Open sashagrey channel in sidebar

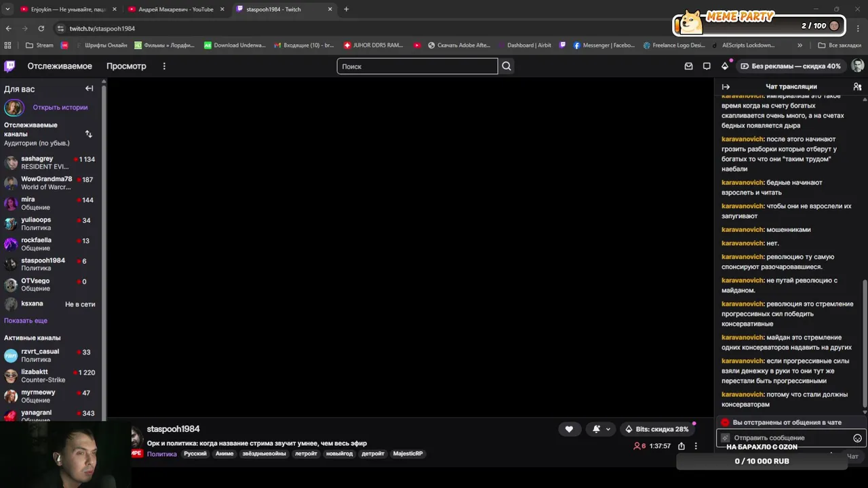pos(51,163)
